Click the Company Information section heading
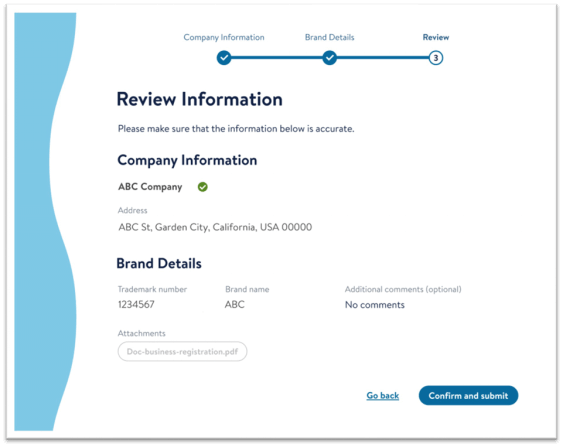This screenshot has height=447, width=563. (x=187, y=160)
